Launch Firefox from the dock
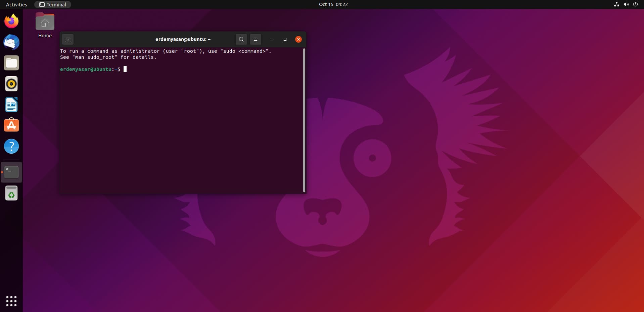This screenshot has height=312, width=644. tap(11, 21)
